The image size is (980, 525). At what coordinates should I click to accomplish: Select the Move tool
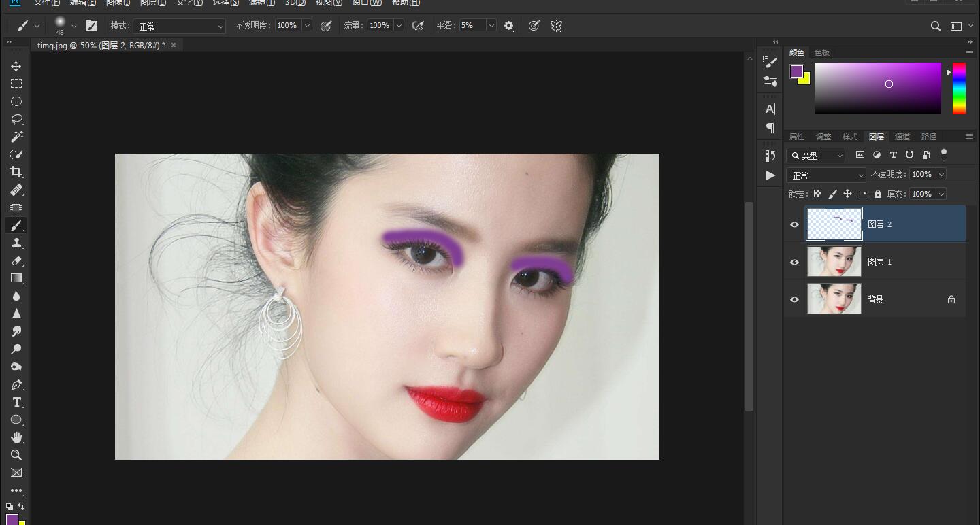[x=16, y=65]
